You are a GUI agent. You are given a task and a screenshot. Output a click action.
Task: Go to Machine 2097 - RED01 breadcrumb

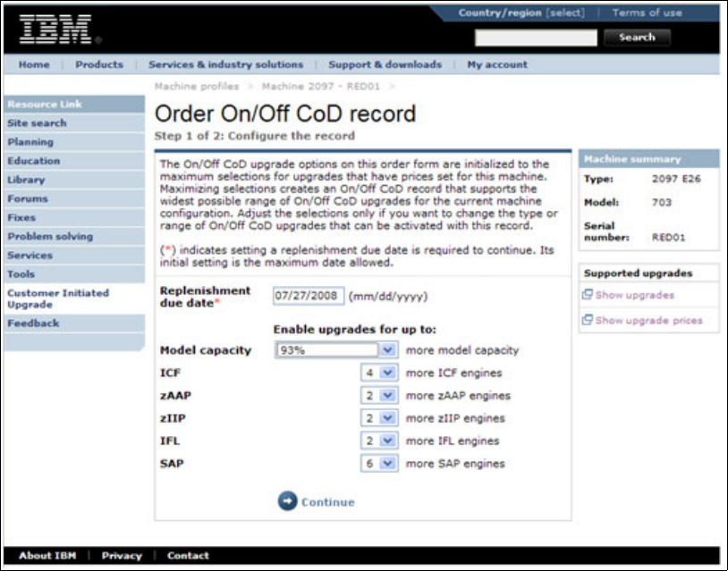[321, 87]
